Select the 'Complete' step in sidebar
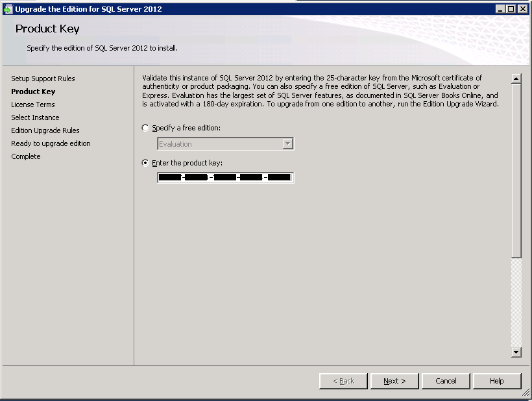Viewport: 532px width, 401px height. coord(26,156)
